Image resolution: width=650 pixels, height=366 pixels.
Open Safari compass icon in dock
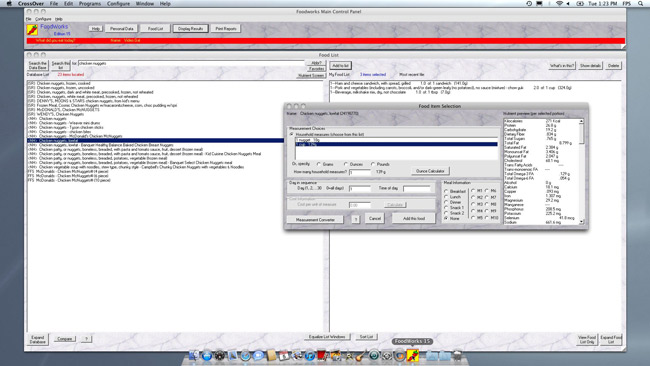(245, 355)
